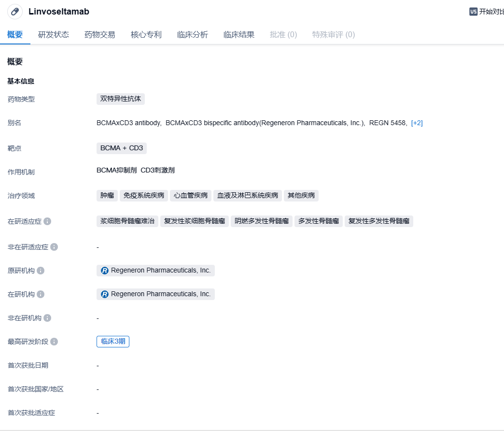Expand the [+2] more aliases link
The height and width of the screenshot is (431, 504).
tap(417, 123)
